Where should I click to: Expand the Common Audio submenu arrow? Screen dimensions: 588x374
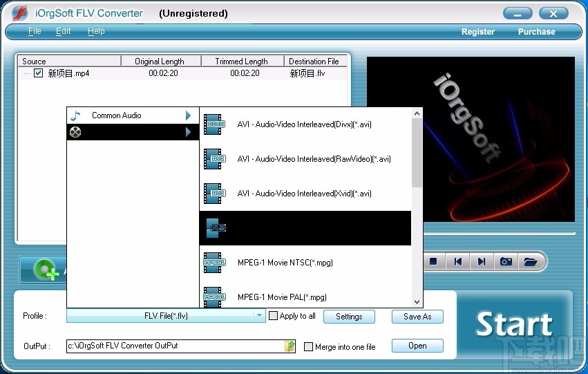(x=188, y=115)
